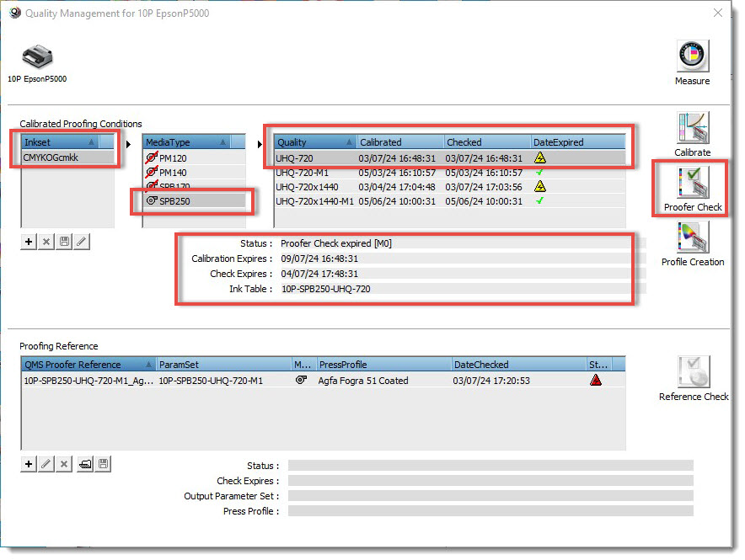
Task: Open the Measure tool
Action: [x=691, y=57]
